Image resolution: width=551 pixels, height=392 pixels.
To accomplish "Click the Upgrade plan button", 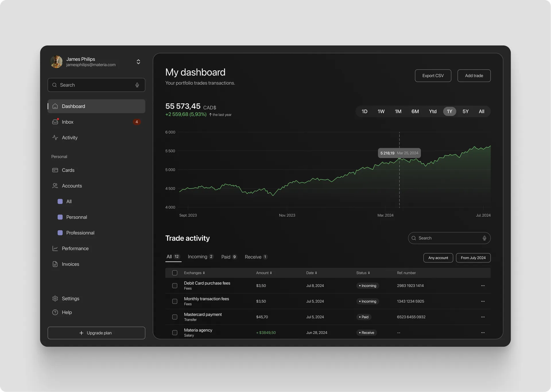I will pyautogui.click(x=96, y=333).
